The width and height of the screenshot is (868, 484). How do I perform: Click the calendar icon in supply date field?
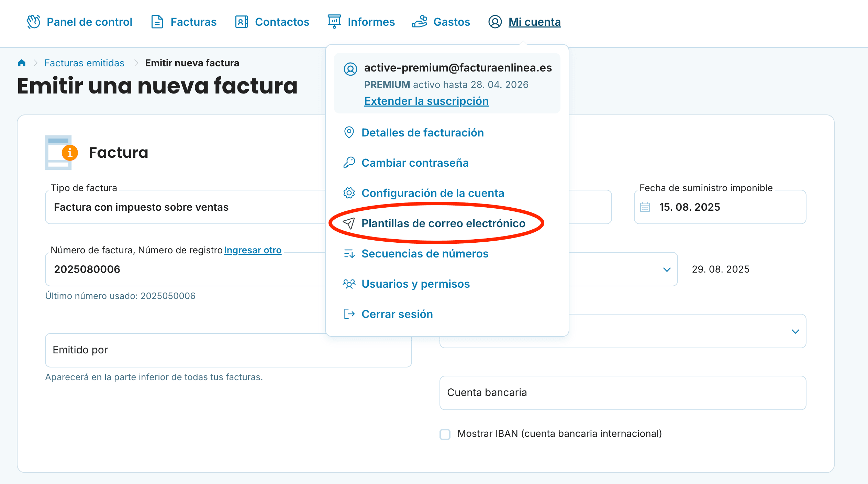(x=645, y=207)
